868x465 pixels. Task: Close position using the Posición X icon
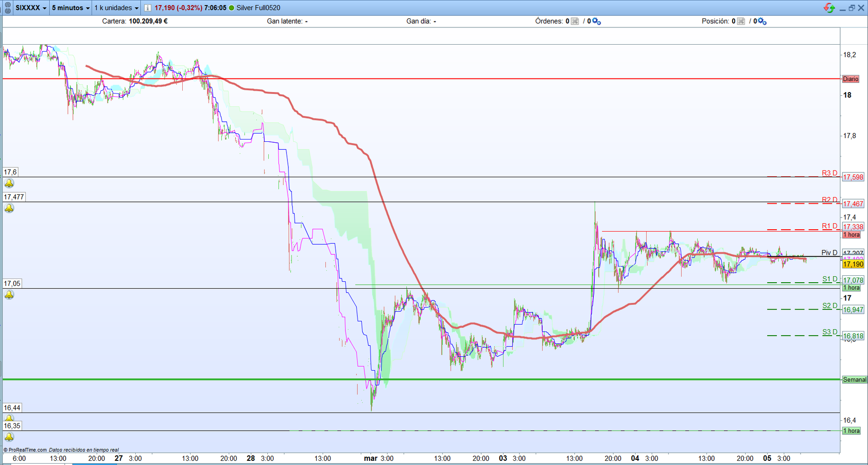(x=741, y=21)
